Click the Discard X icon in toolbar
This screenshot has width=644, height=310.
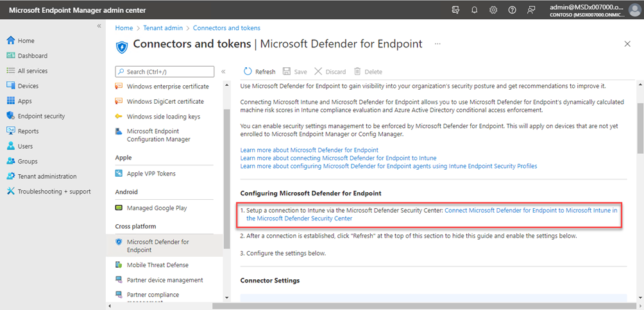click(x=318, y=71)
